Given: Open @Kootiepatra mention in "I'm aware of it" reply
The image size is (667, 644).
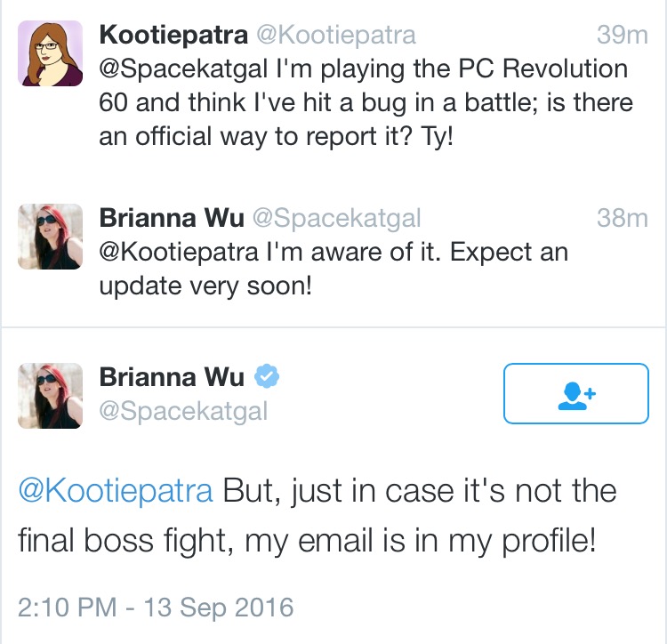Looking at the screenshot, I should tap(179, 253).
